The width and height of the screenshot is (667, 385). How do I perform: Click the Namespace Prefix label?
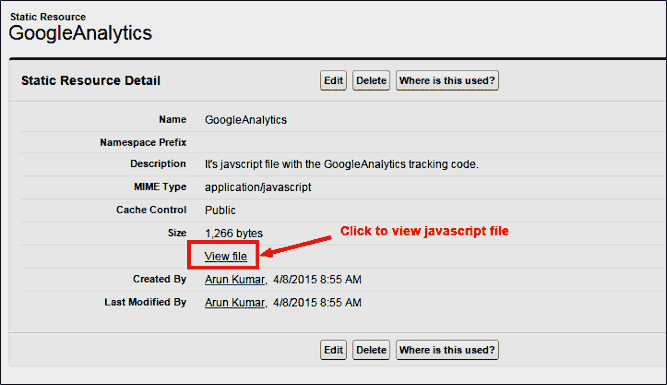(143, 143)
